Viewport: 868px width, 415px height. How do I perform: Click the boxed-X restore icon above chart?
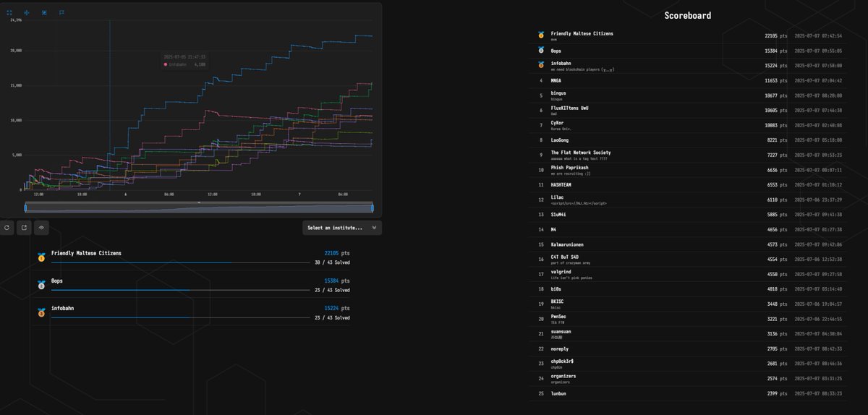pos(44,12)
